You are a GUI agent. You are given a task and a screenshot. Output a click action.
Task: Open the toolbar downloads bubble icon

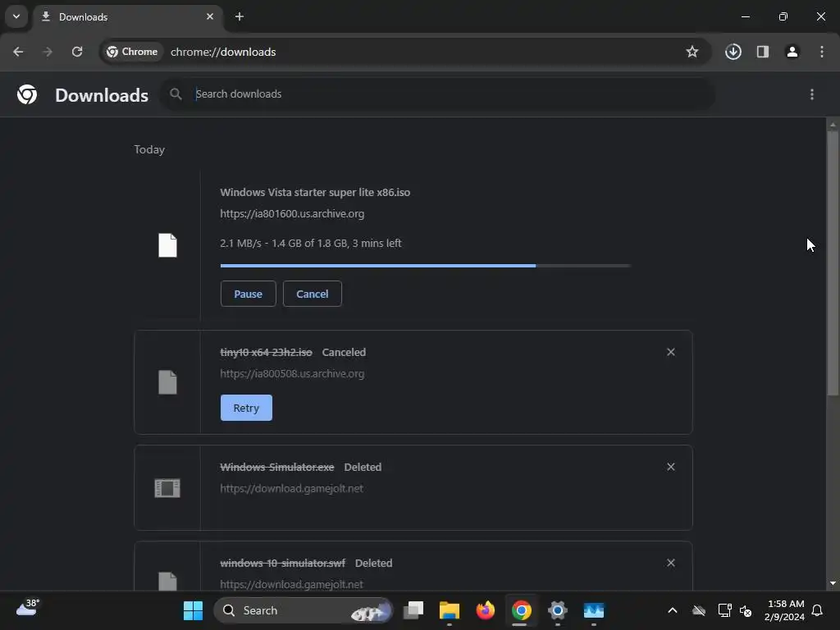tap(733, 52)
